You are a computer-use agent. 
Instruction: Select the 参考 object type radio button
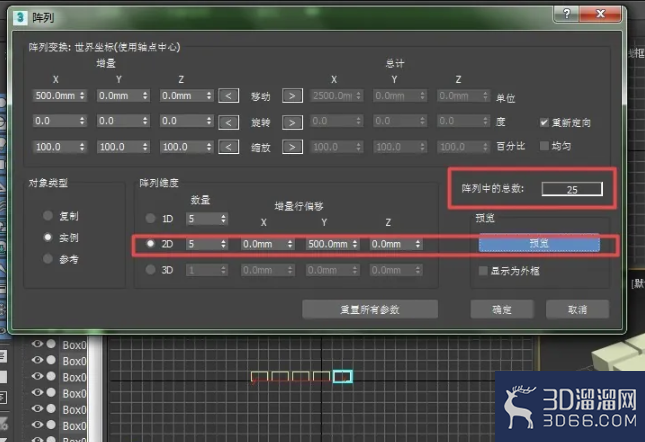[x=48, y=259]
